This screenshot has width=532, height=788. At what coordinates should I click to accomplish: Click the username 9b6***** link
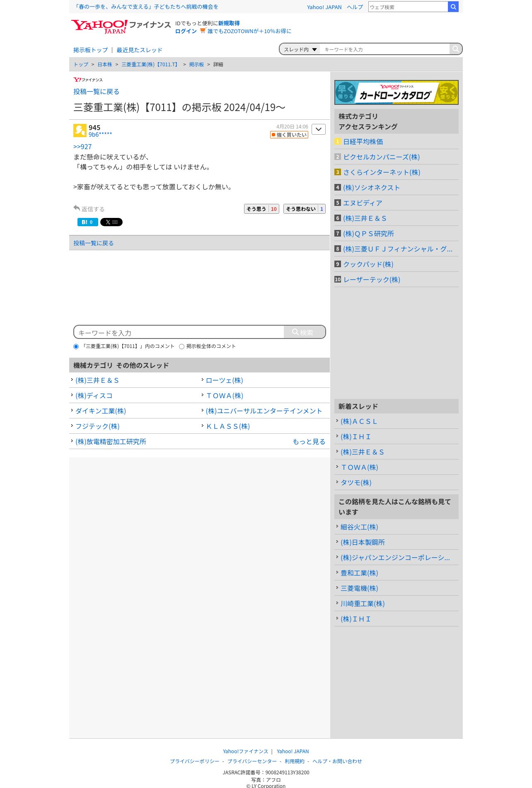[x=100, y=135]
